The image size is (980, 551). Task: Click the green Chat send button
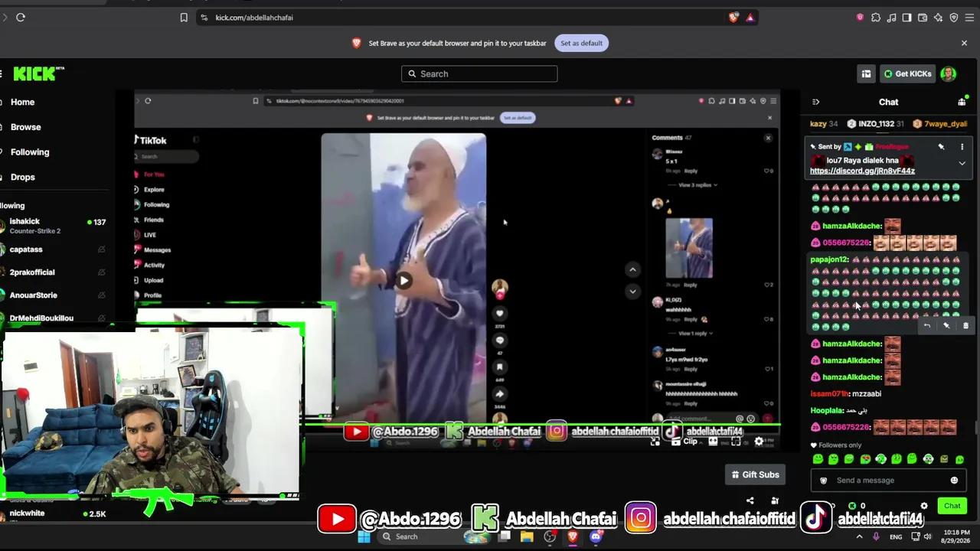click(x=952, y=506)
